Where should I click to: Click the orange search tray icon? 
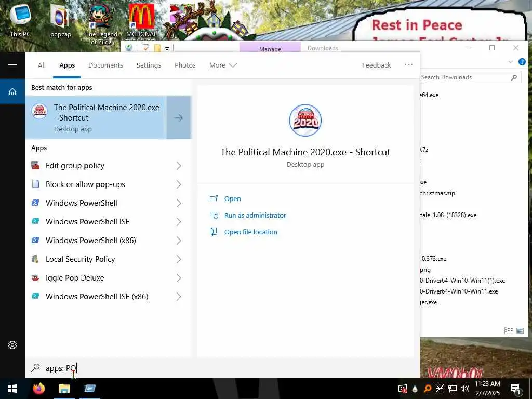[428, 389]
